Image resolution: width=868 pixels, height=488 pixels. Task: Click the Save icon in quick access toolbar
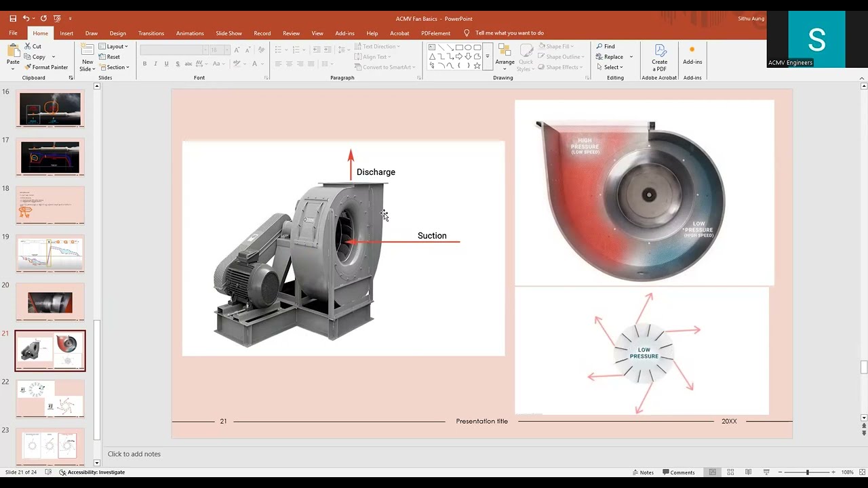pos(13,18)
